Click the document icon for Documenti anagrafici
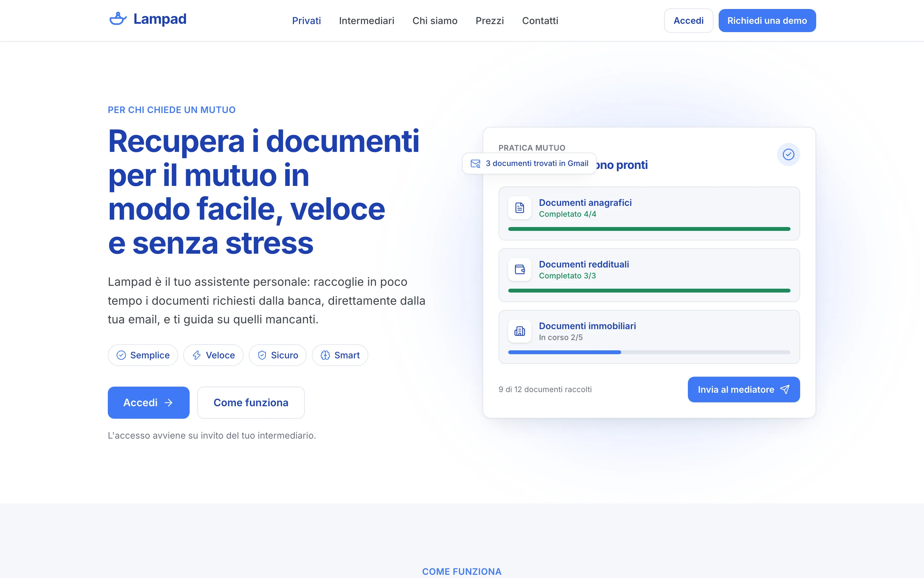Screen dimensions: 924x578 pos(520,208)
